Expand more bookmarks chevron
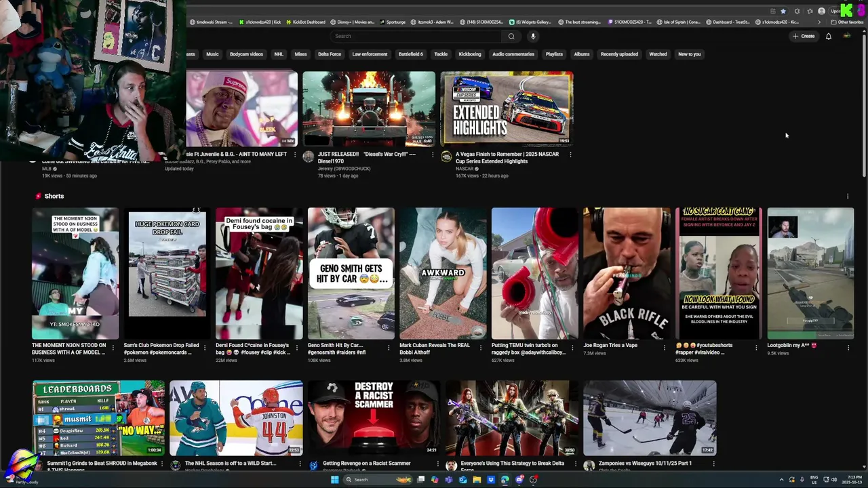Image resolution: width=868 pixels, height=488 pixels. (818, 22)
